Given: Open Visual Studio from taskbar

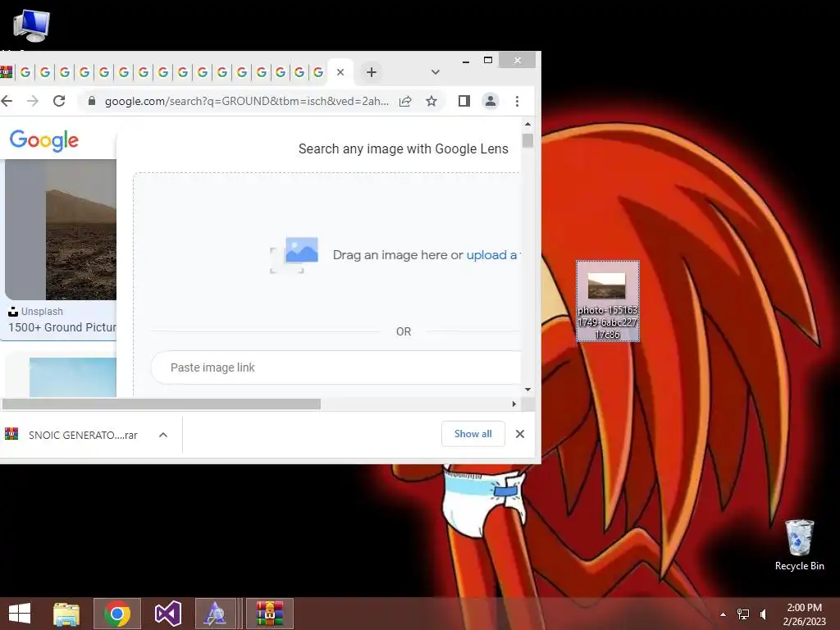Looking at the screenshot, I should 167,614.
